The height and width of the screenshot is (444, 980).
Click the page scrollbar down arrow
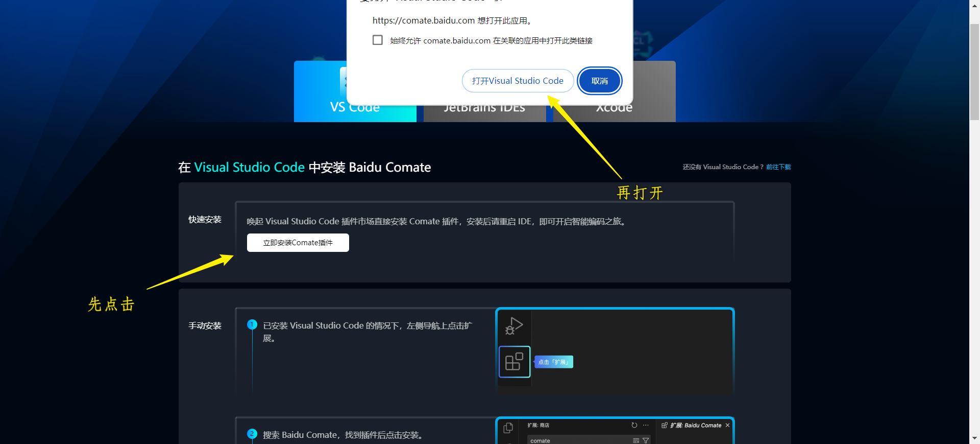974,439
